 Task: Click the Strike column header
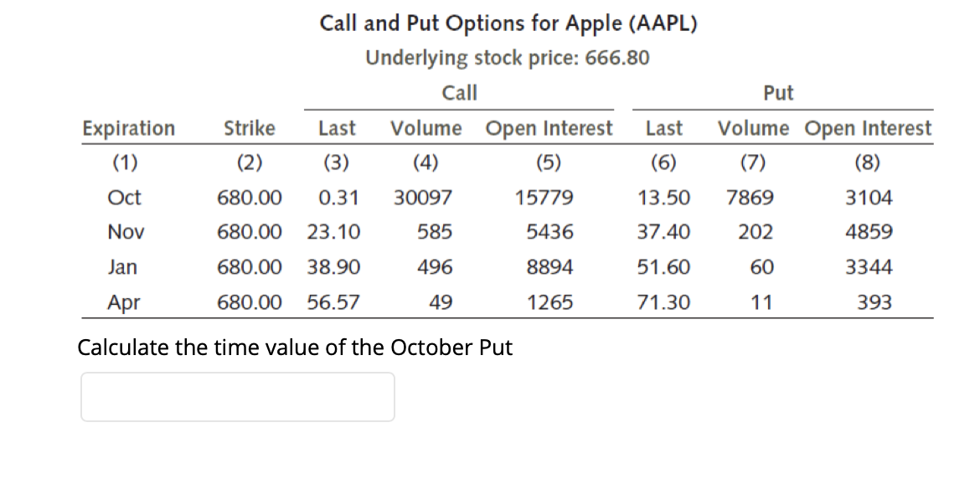tap(250, 129)
